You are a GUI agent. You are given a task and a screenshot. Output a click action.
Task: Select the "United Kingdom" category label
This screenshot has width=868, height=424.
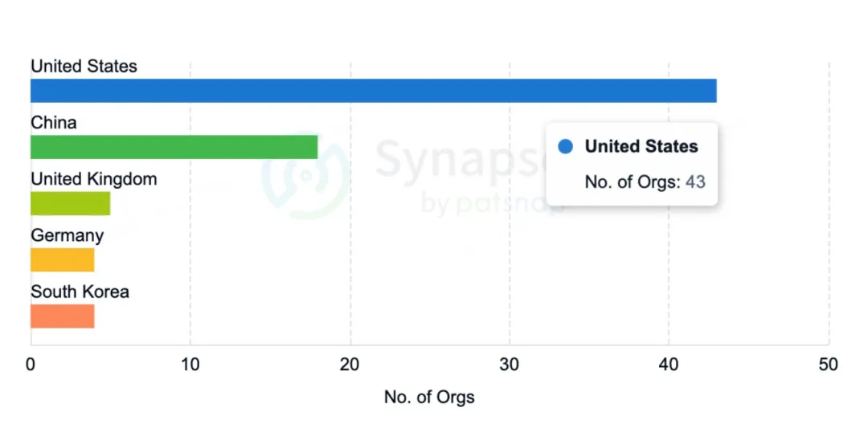click(93, 179)
